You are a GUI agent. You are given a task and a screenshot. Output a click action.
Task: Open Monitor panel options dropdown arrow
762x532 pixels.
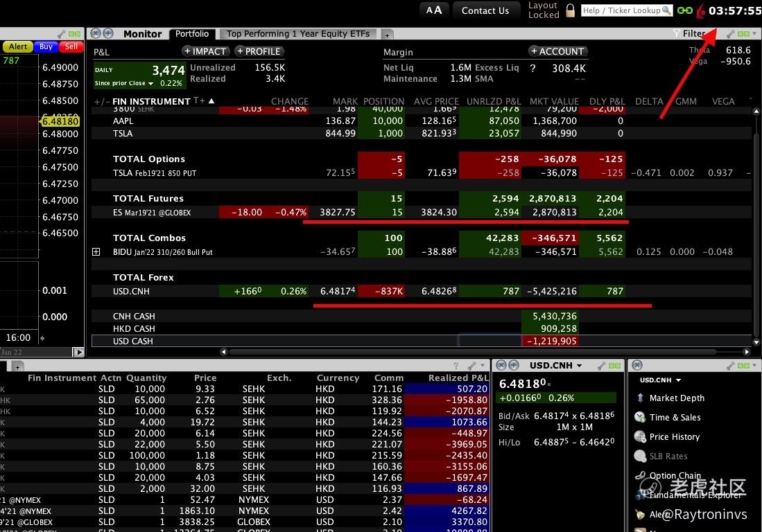point(754,33)
